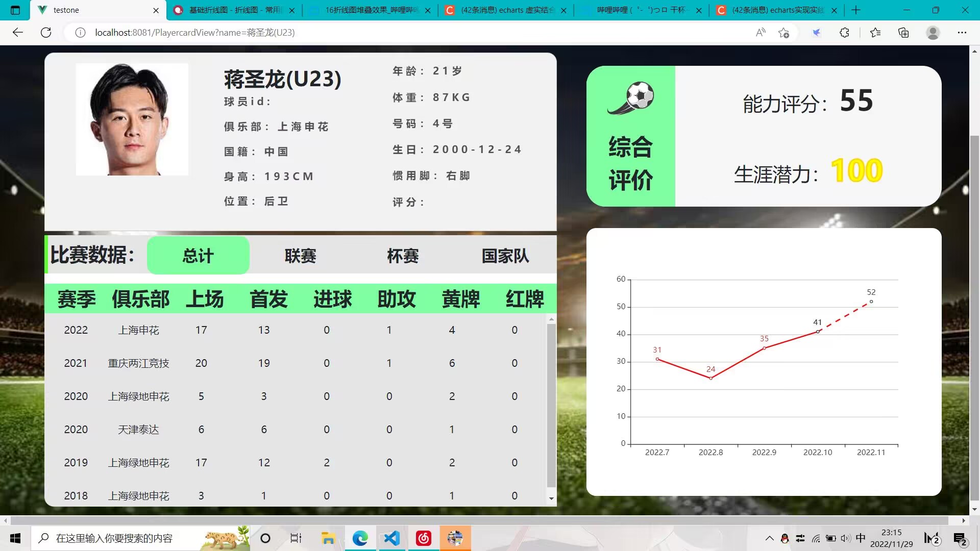Open browser settings three-dot menu
The width and height of the screenshot is (980, 551).
(962, 33)
